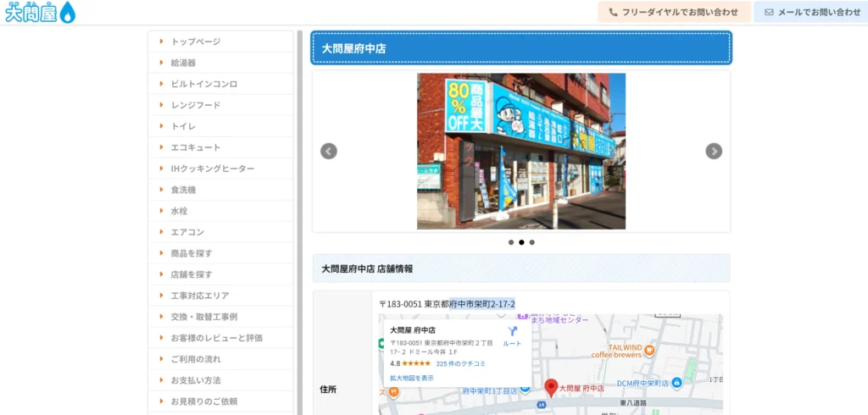The image size is (868, 415).
Task: Click the previous slide arrow on the carousel
Action: (329, 151)
